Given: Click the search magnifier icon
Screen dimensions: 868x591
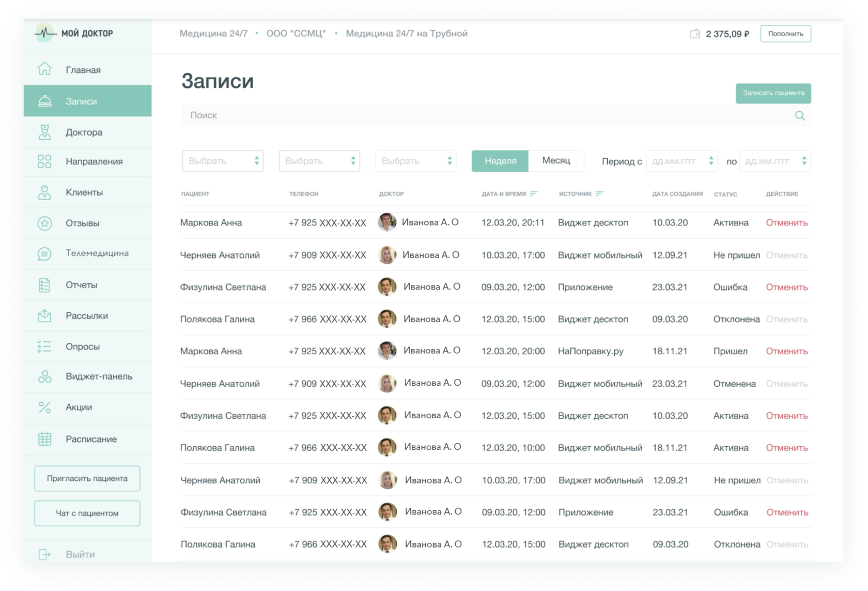Looking at the screenshot, I should (x=799, y=116).
